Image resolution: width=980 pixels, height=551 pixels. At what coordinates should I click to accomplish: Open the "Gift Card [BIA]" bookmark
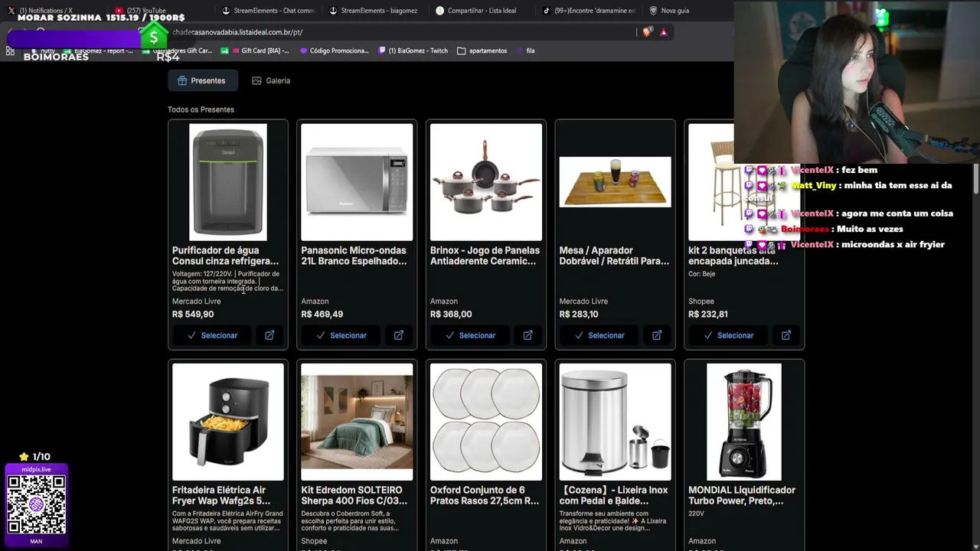coord(255,51)
